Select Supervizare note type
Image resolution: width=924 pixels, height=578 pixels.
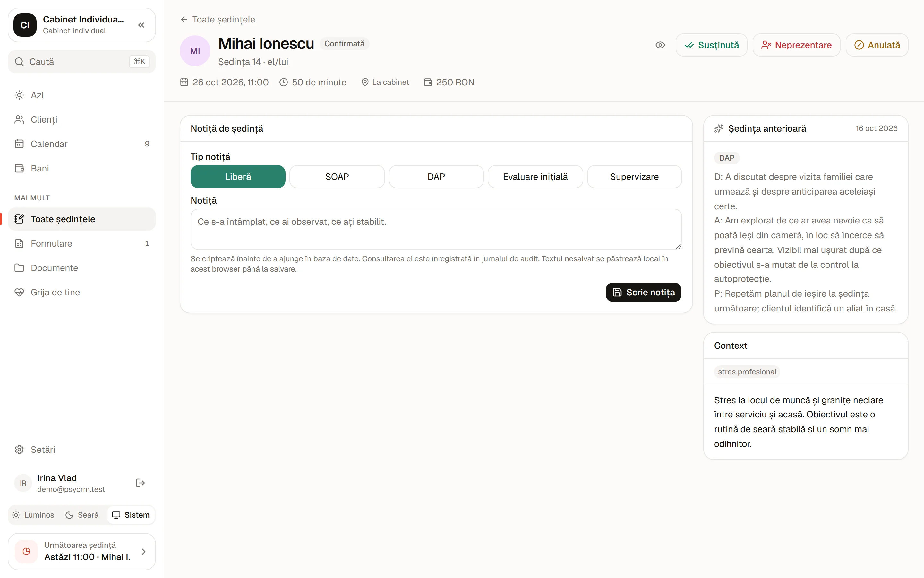(x=634, y=177)
